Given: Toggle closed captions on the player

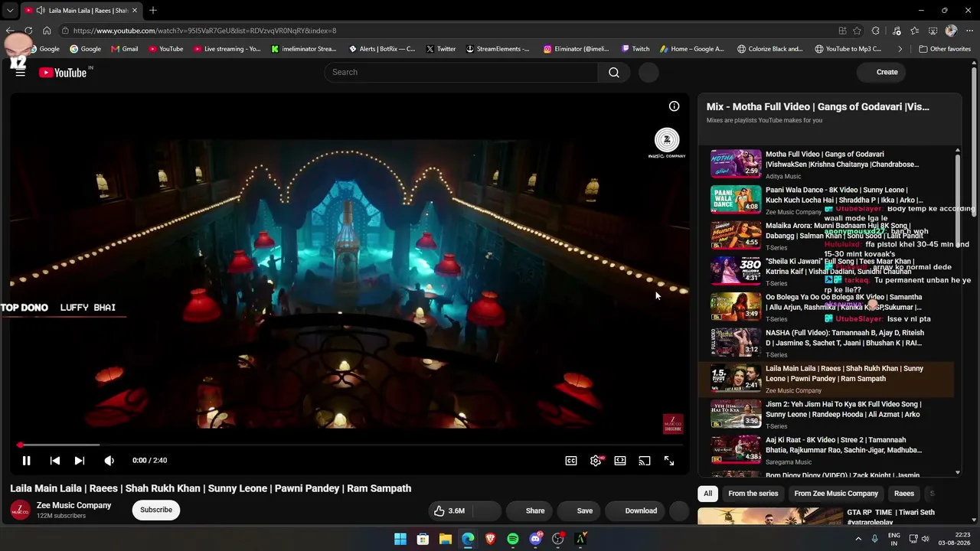Looking at the screenshot, I should (x=571, y=461).
